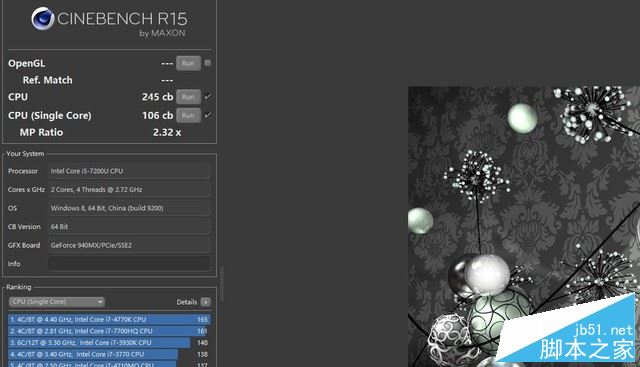Select ranking row Intel Core i7-3770 CPU

109,354
